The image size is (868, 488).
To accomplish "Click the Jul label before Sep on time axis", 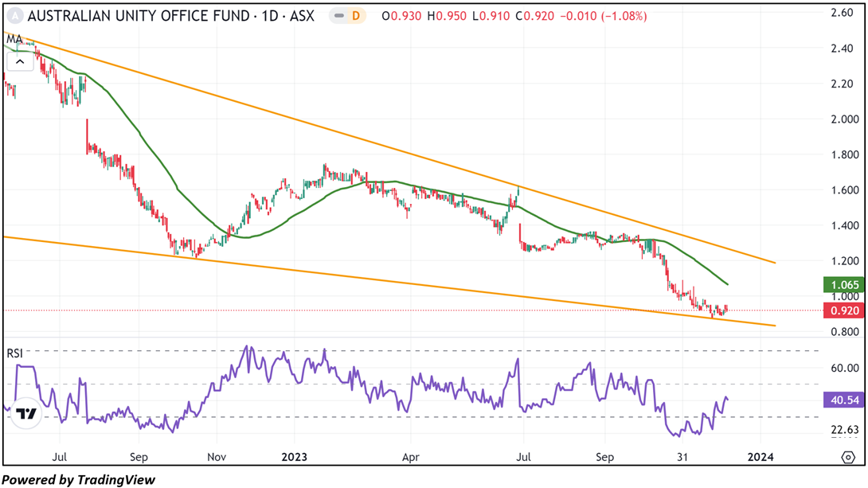I will click(59, 457).
